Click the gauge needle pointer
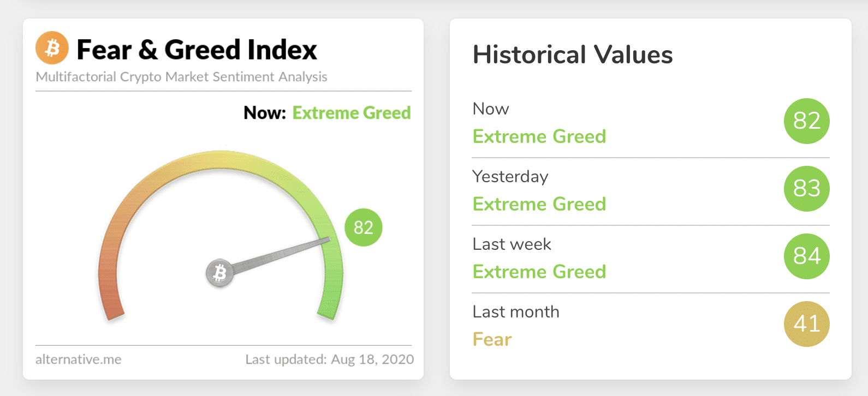The height and width of the screenshot is (396, 868). (x=284, y=253)
